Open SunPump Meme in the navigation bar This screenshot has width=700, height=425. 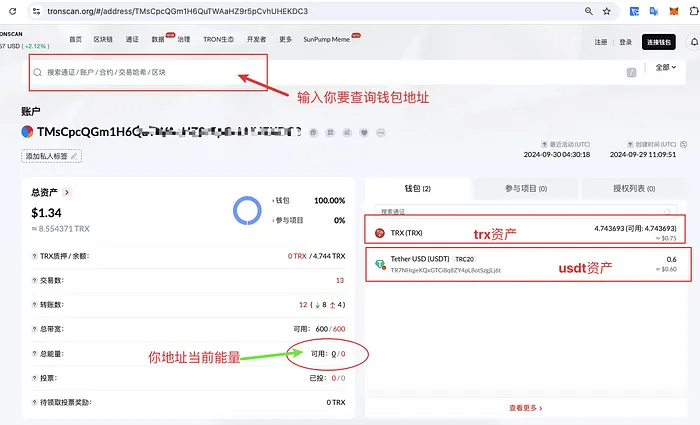pos(327,39)
